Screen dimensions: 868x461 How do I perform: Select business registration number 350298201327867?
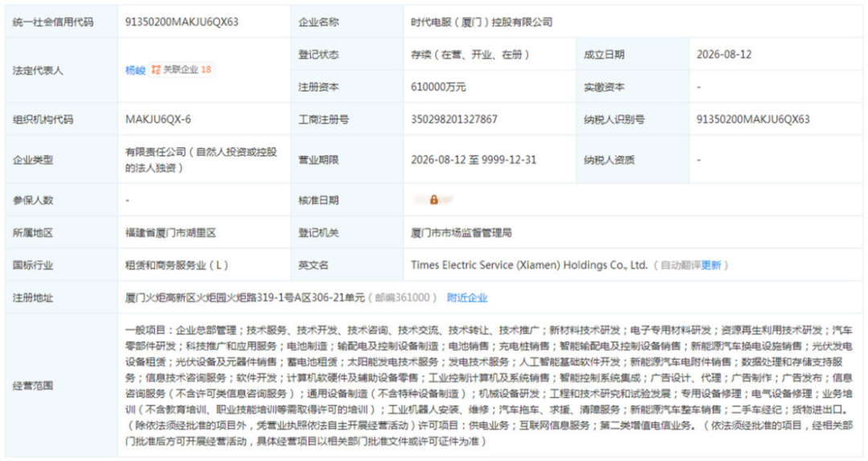coord(454,119)
